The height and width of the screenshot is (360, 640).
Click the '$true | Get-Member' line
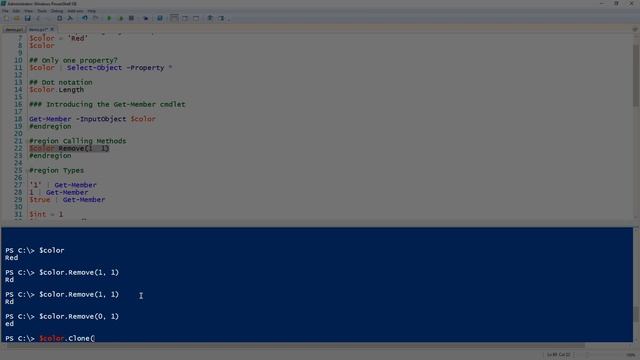click(x=67, y=200)
